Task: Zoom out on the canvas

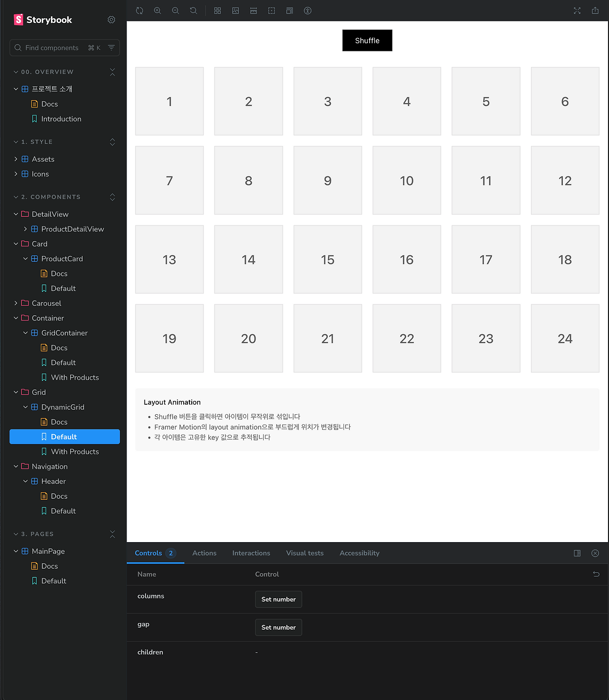Action: [176, 10]
